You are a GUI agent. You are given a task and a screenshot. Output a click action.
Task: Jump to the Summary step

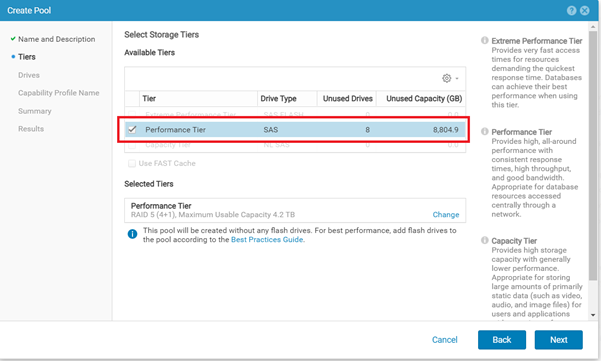(x=34, y=111)
